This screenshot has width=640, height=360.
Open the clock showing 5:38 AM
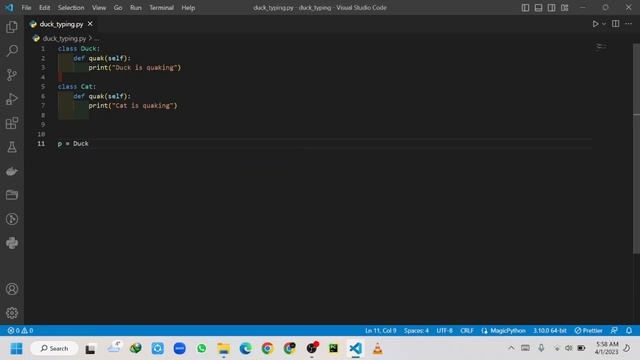607,348
